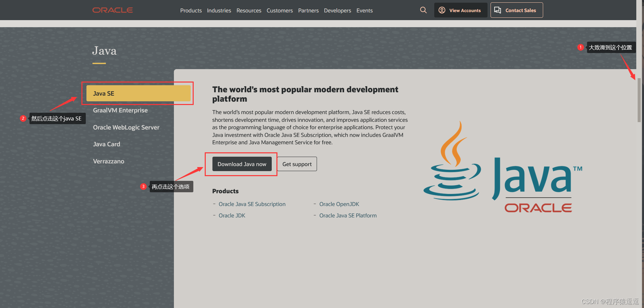Select the GraalVM Enterprise tab

click(x=120, y=110)
